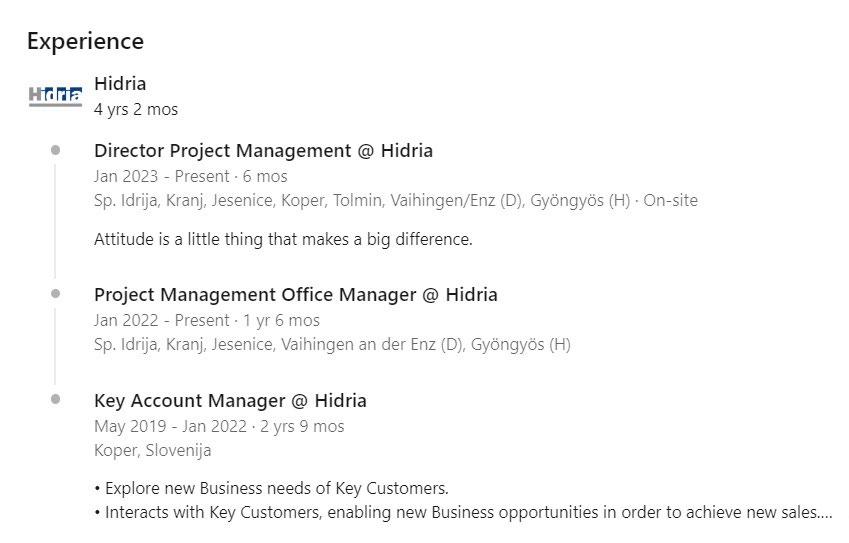Click the location line ending with On-site
The image size is (849, 543).
396,201
